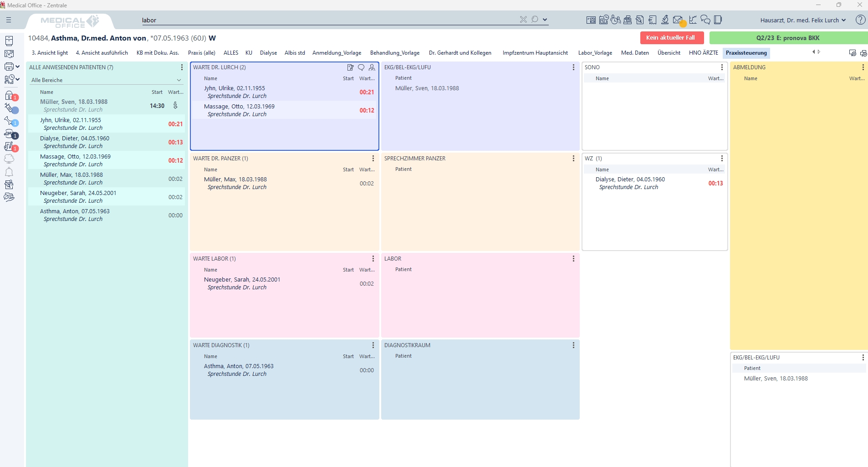The height and width of the screenshot is (467, 868).
Task: Open the hand holding cards icon in sidebar
Action: tap(9, 197)
